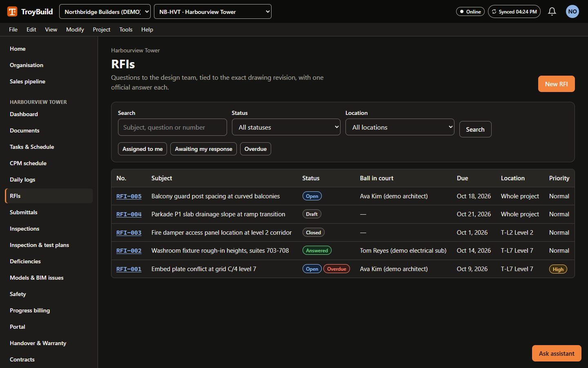Expand the All locations dropdown

point(400,127)
